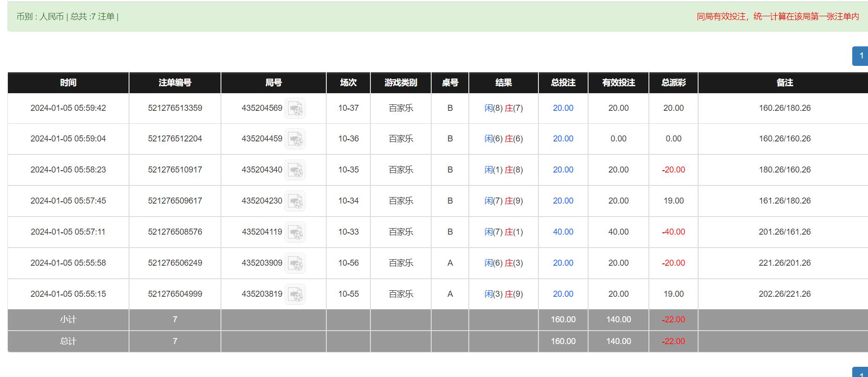Open video replay icon for round 435203819
The width and height of the screenshot is (868, 377).
[x=295, y=294]
